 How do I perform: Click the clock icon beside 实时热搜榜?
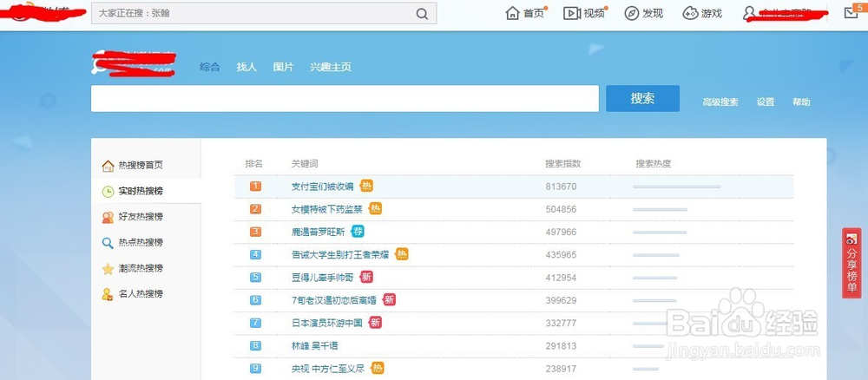pyautogui.click(x=108, y=192)
